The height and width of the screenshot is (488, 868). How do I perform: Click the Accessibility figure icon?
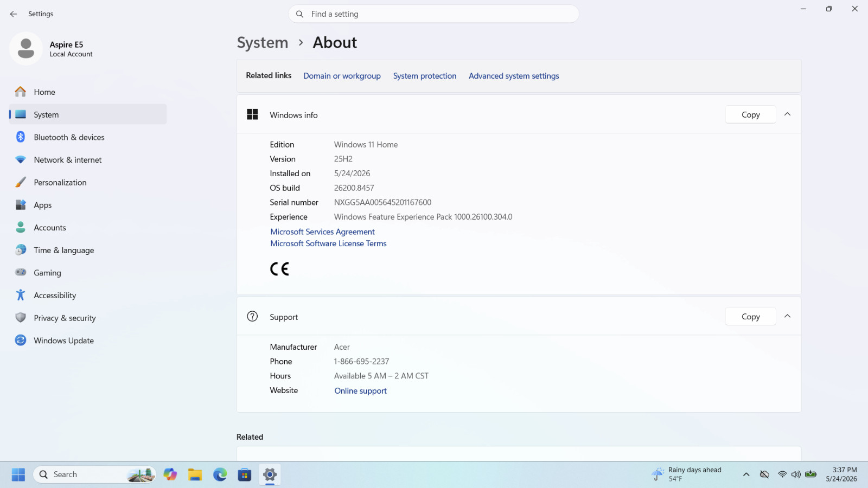coord(21,295)
